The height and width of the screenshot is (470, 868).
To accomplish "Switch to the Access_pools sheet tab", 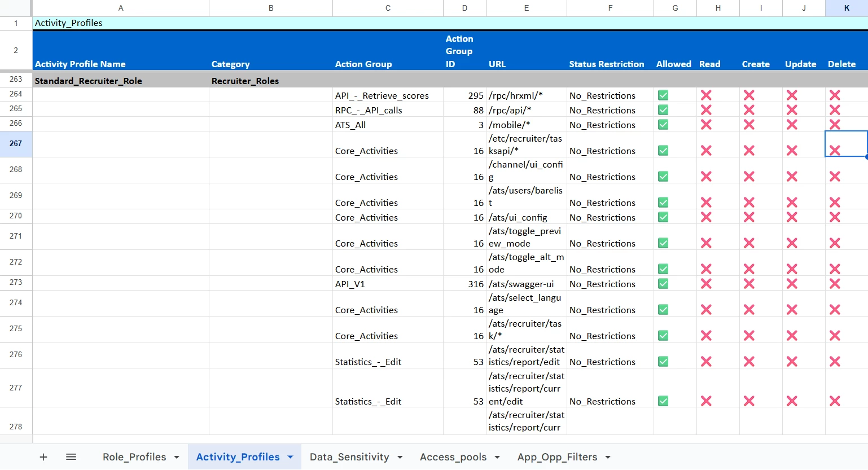I will click(453, 457).
